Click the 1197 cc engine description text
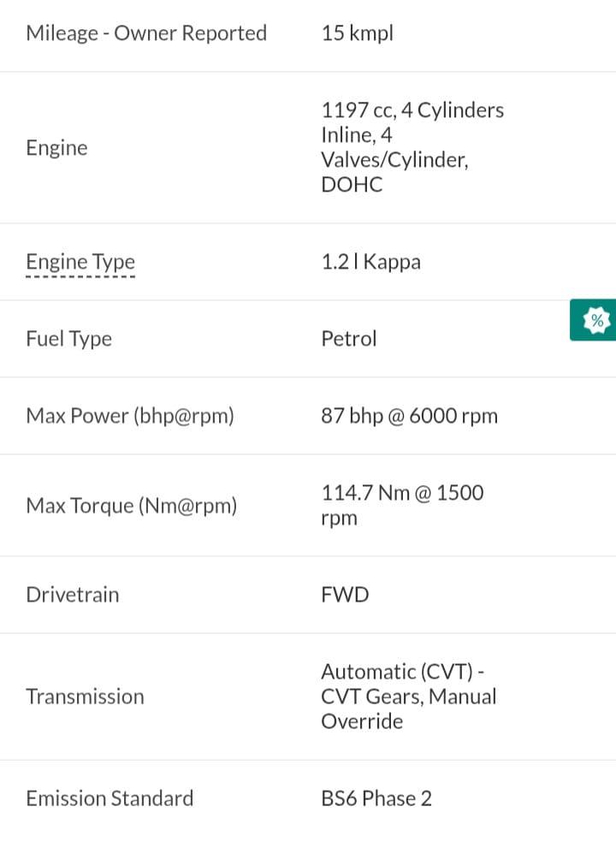Screen dimensions: 616x842 coord(412,147)
